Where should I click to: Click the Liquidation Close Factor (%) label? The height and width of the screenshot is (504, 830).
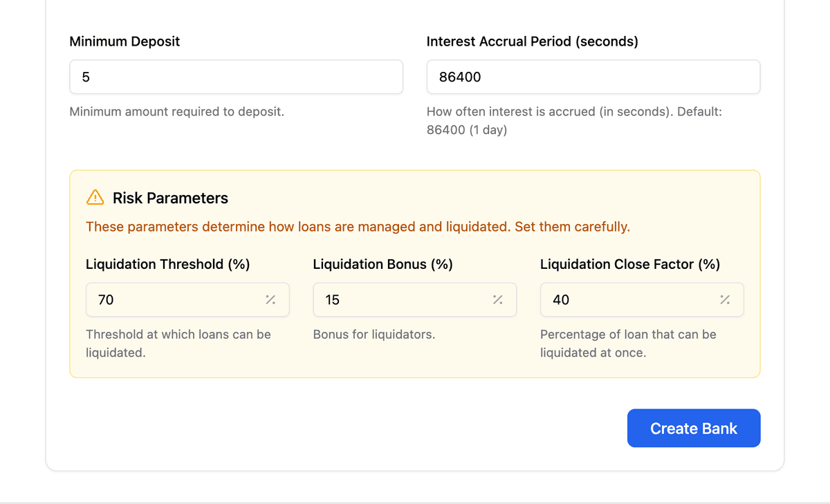click(629, 264)
